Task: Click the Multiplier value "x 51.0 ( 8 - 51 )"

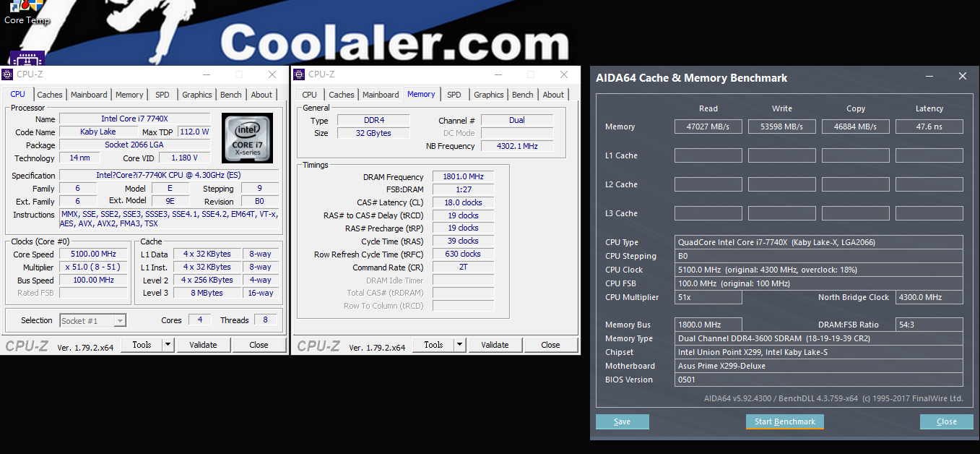Action: click(x=94, y=267)
